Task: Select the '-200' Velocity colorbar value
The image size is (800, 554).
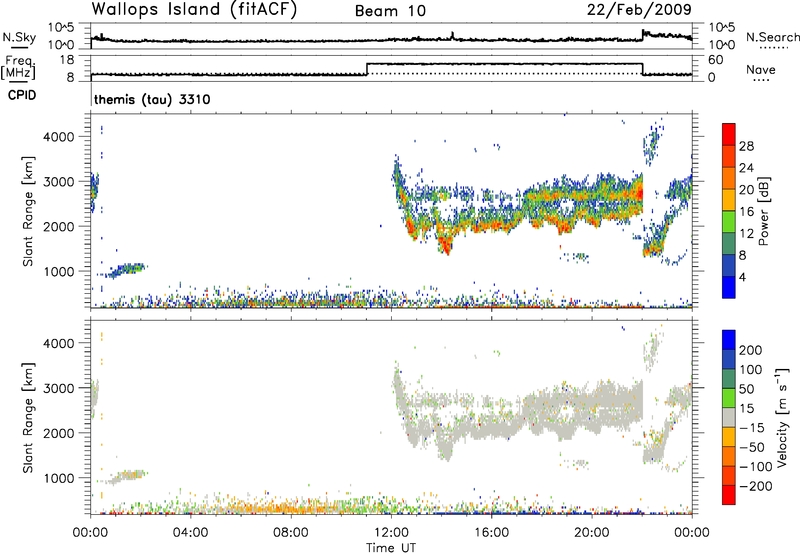Action: [x=755, y=487]
